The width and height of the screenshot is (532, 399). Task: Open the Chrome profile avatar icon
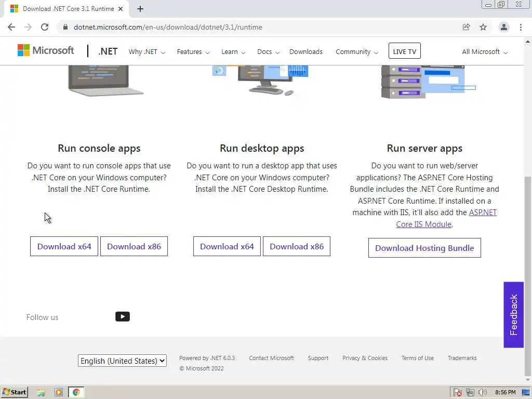pyautogui.click(x=504, y=27)
